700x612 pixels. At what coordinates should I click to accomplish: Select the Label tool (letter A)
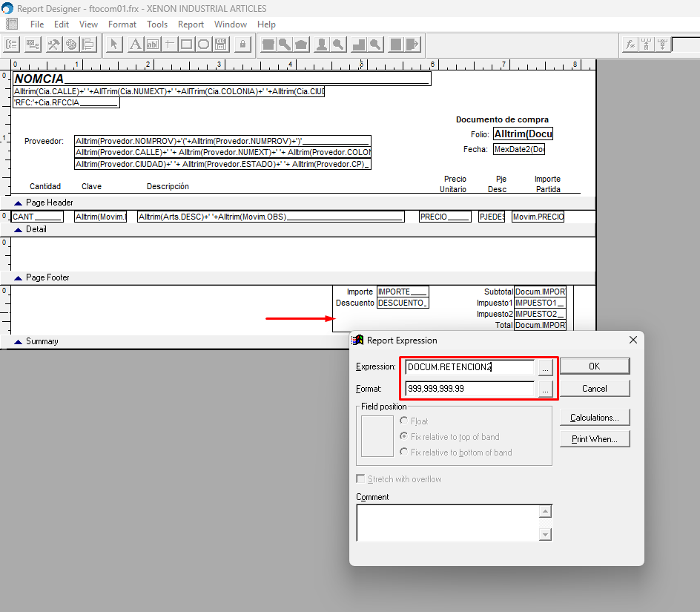click(135, 45)
